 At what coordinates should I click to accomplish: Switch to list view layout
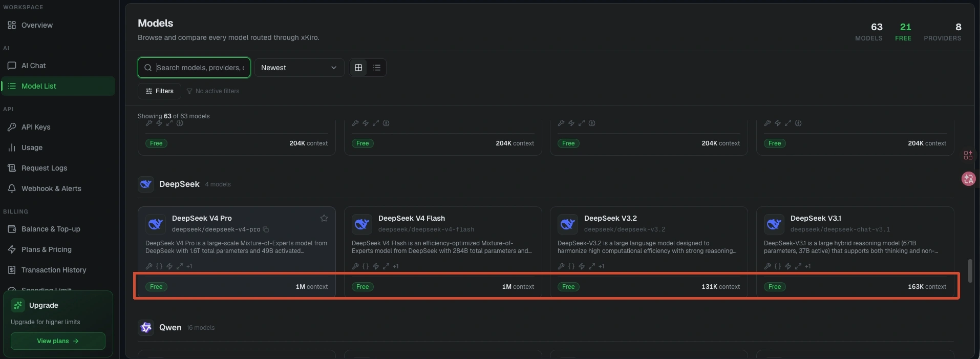pos(377,68)
